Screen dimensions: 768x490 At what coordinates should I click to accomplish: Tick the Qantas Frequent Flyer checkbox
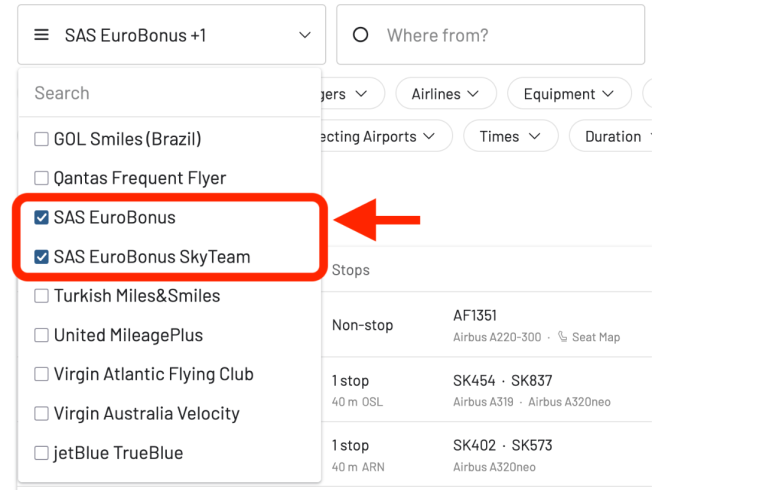[41, 178]
